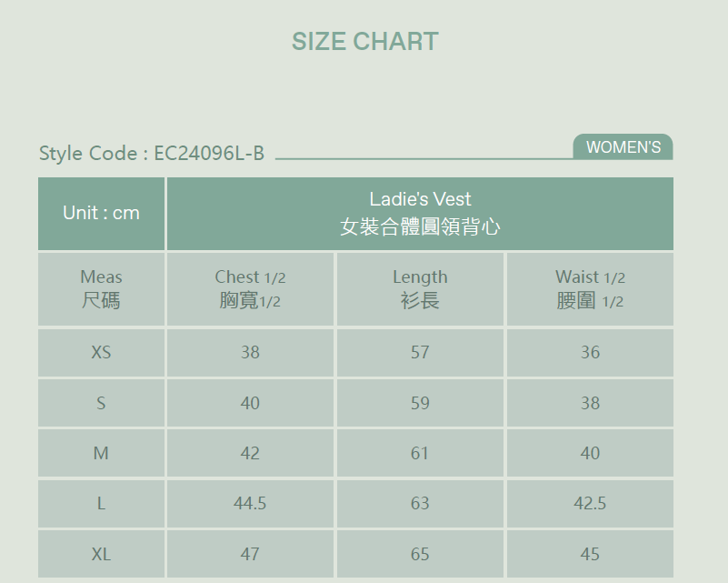The image size is (728, 583).
Task: Click the M size row label
Action: [x=101, y=453]
